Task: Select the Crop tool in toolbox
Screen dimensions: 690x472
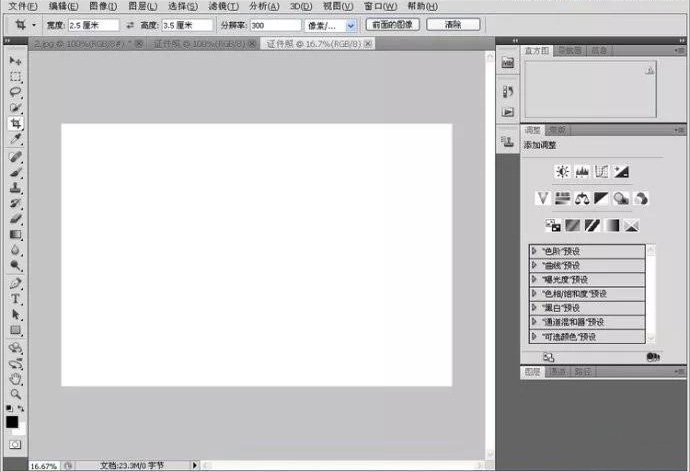Action: [15, 124]
